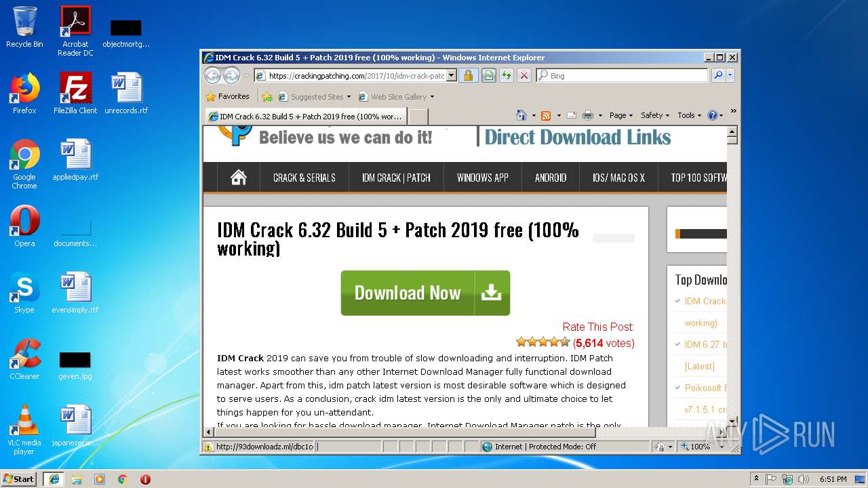Launch Skype from the desktop

(x=24, y=293)
